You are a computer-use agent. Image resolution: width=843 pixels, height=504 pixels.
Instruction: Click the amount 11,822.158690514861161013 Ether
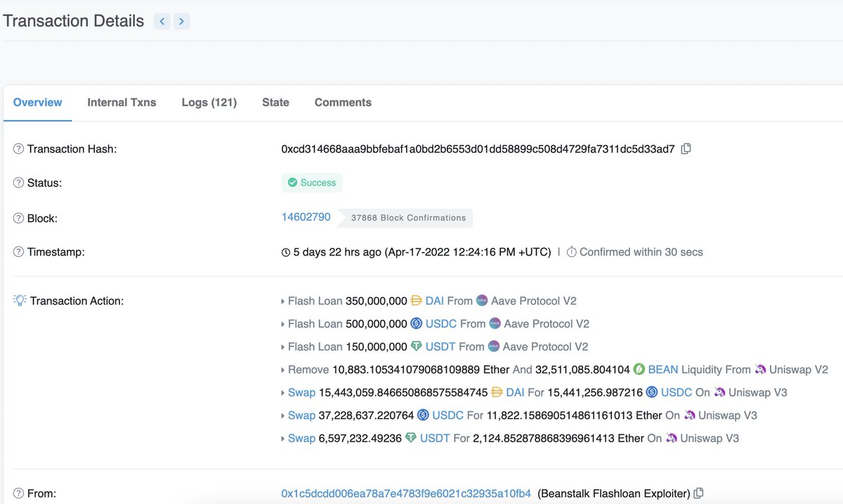[x=574, y=415]
